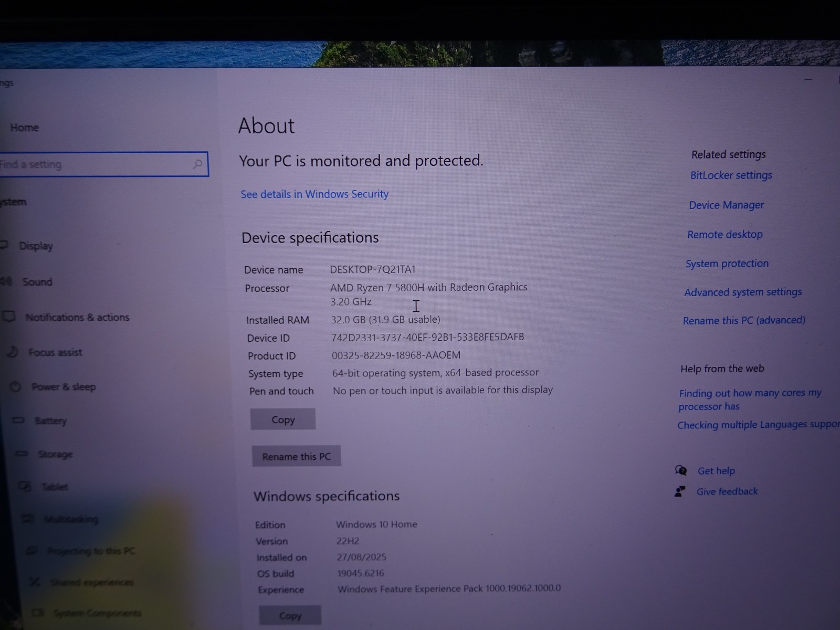840x630 pixels.
Task: Click the Shared experiences icon
Action: coord(35,582)
